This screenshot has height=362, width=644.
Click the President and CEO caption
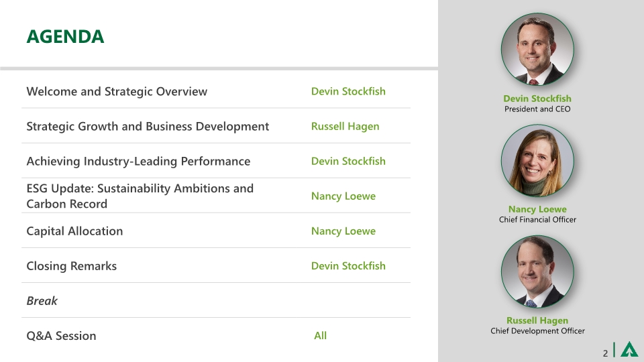click(x=537, y=109)
